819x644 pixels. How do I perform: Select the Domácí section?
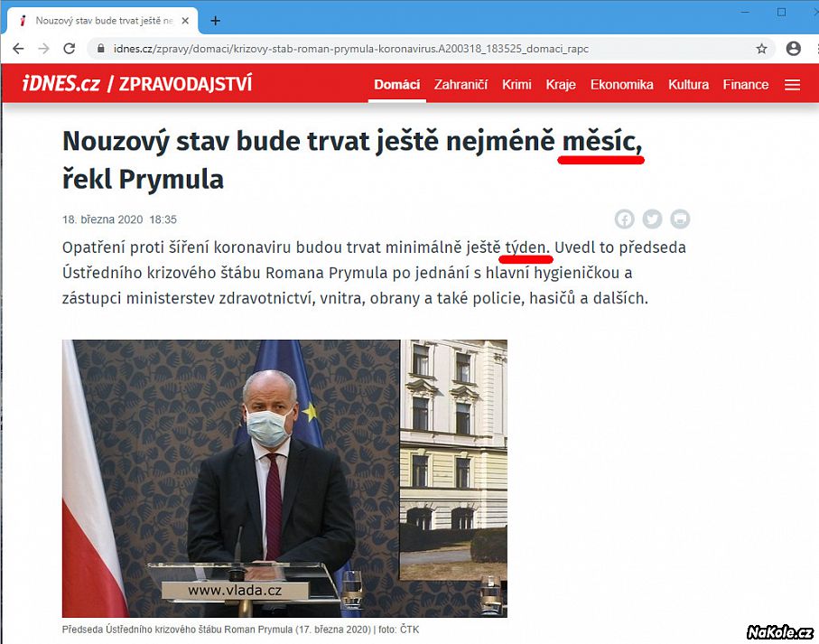tap(397, 85)
